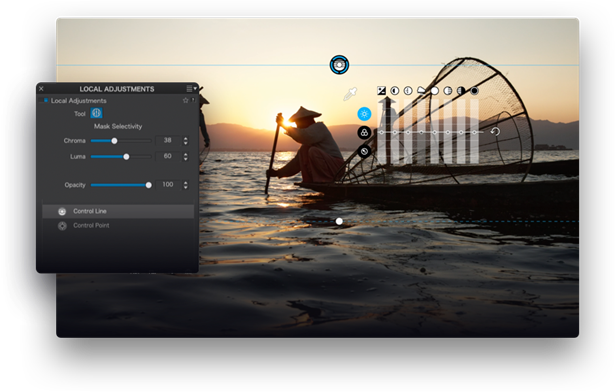Select the solid black Blacks equalizer icon

(x=474, y=91)
